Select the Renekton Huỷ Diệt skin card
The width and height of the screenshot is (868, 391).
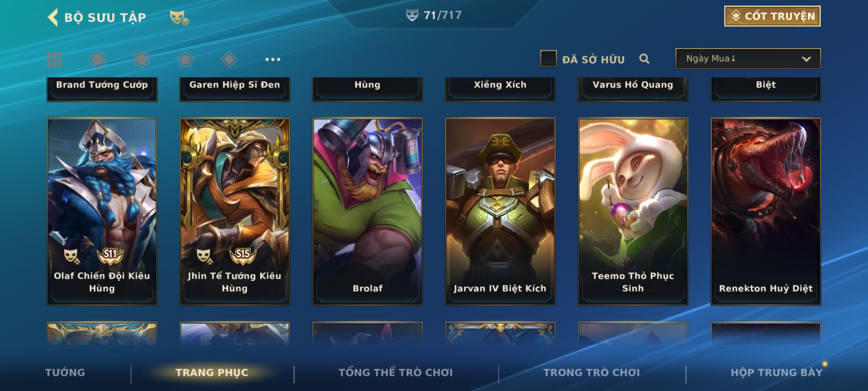pos(766,211)
